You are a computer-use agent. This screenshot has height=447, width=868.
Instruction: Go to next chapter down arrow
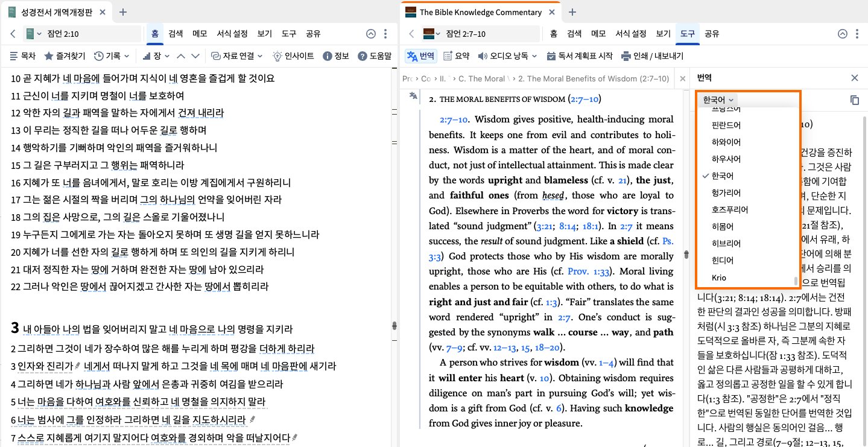pos(195,56)
